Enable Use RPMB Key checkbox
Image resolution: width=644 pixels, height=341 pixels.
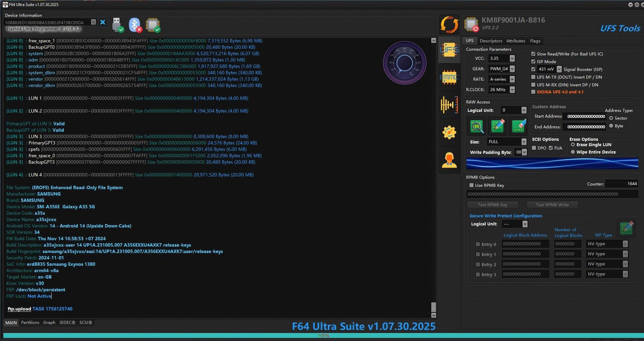point(472,185)
